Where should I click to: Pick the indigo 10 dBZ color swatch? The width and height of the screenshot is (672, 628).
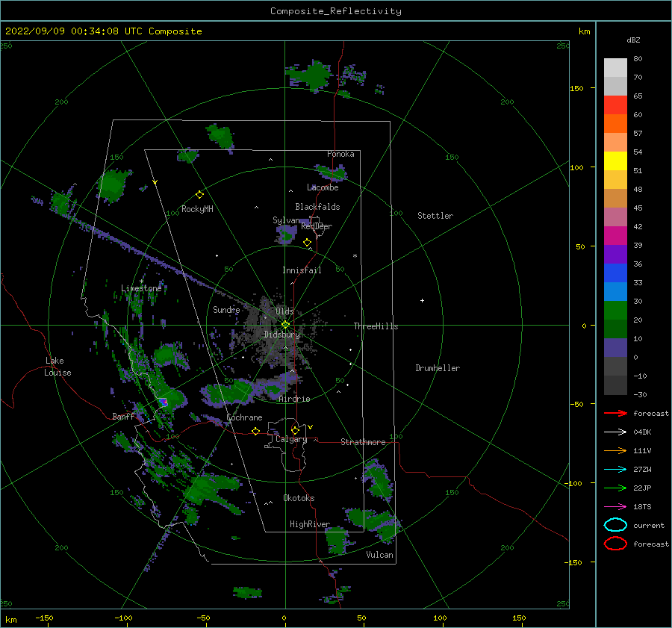point(615,347)
